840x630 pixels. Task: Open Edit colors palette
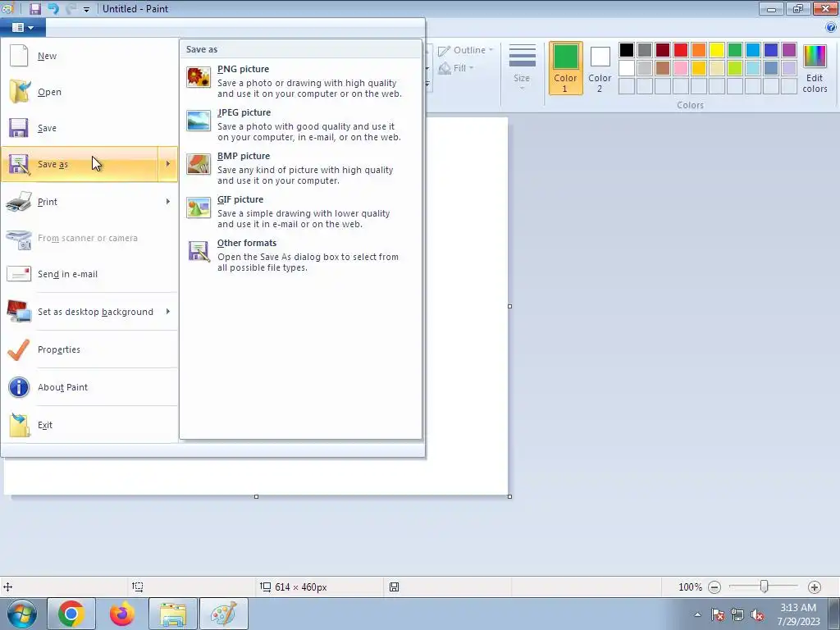point(815,69)
